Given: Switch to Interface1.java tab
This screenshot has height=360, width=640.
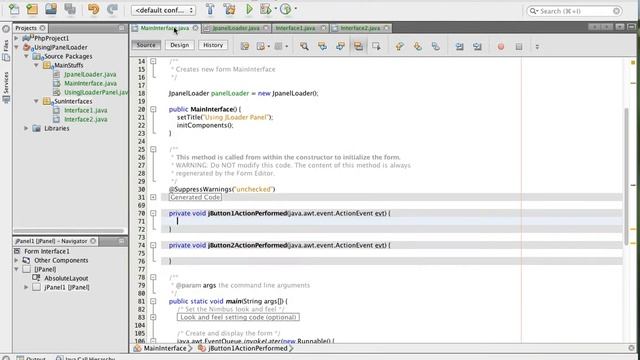Looking at the screenshot, I should [295, 28].
